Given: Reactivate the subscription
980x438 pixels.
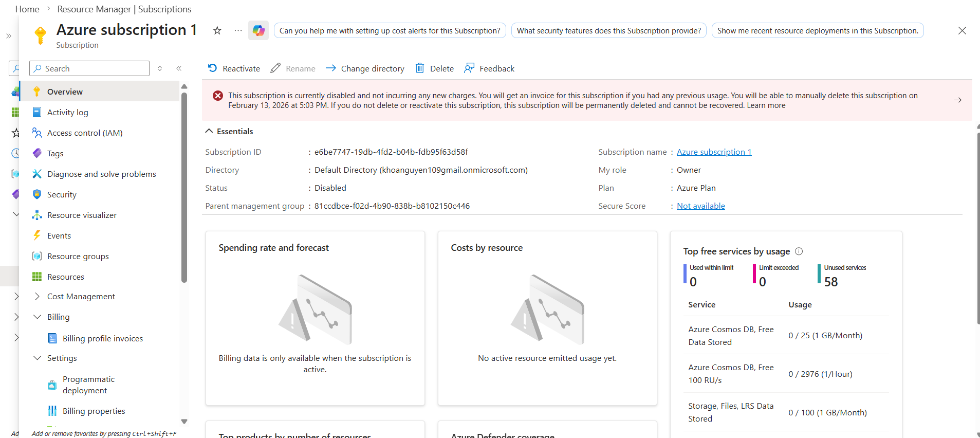Looking at the screenshot, I should coord(234,68).
